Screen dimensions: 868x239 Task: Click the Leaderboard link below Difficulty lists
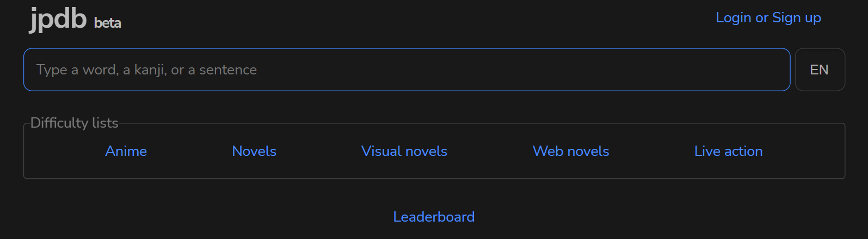(x=434, y=217)
